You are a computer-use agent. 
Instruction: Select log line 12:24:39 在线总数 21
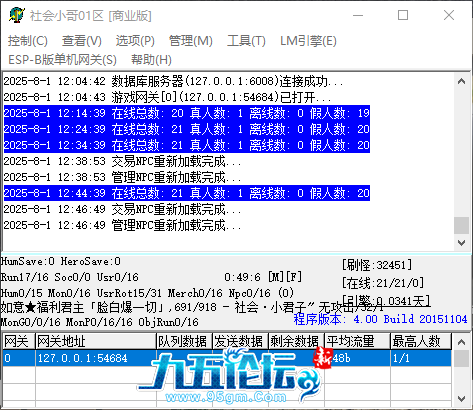[x=187, y=129]
